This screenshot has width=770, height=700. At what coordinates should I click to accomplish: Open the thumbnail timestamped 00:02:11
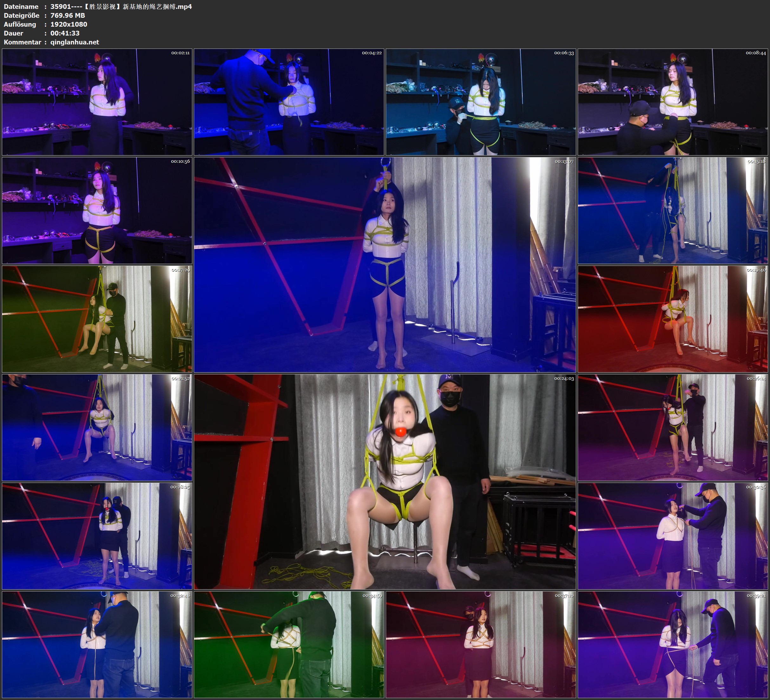pos(97,102)
